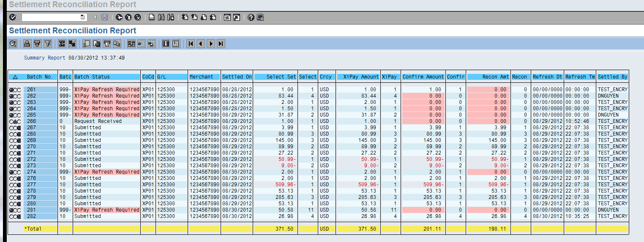Open Find using the binoculars icon
Image resolution: width=644 pixels, height=242 pixels.
(161, 17)
